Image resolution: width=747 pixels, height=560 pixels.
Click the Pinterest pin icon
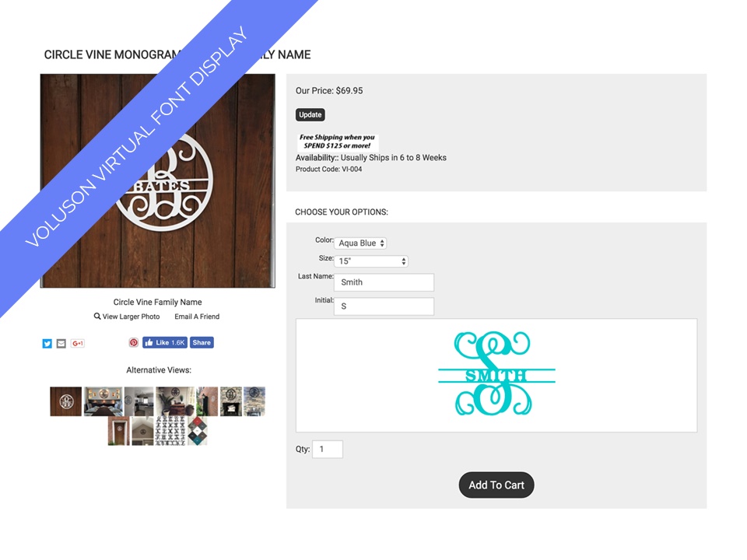tap(134, 342)
